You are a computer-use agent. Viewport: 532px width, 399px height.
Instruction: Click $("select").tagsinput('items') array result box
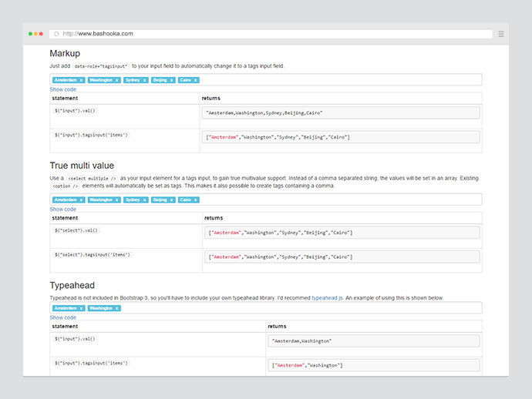click(x=342, y=257)
